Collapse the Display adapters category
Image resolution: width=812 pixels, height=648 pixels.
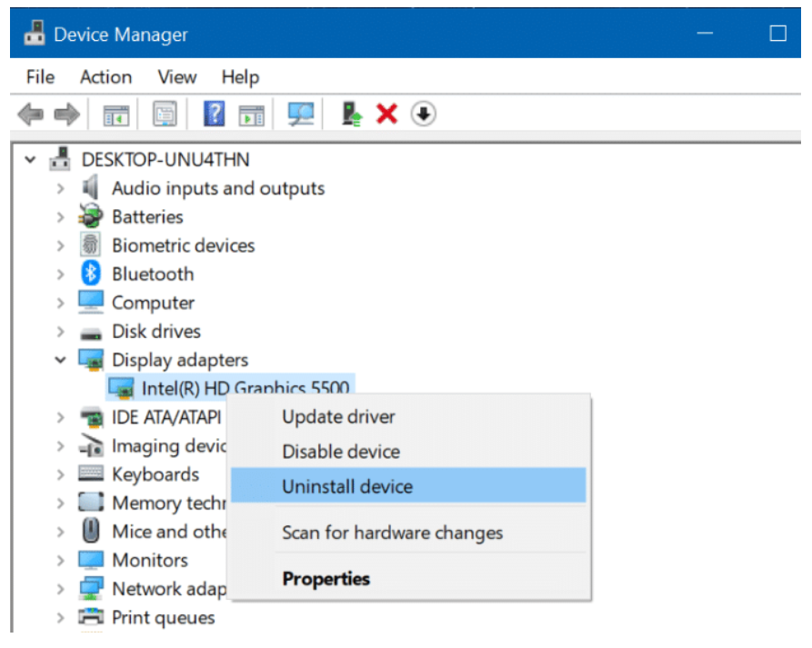click(x=61, y=360)
